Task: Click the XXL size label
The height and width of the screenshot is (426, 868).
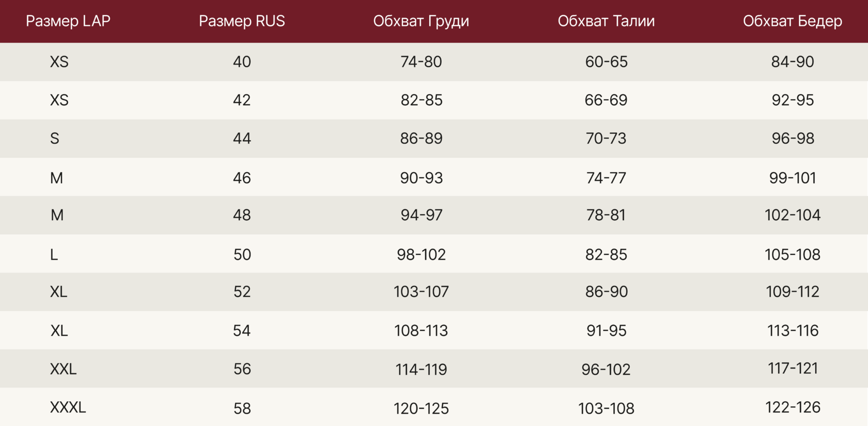Action: click(63, 369)
